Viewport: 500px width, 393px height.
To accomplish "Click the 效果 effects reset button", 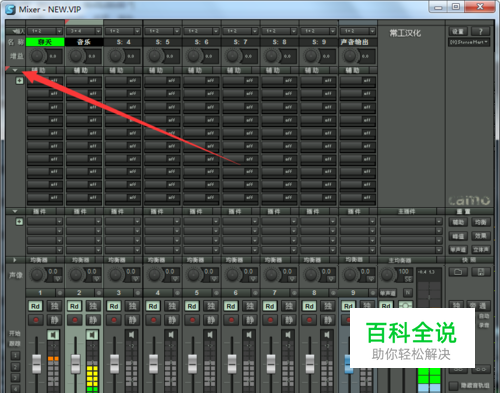I will (x=481, y=236).
